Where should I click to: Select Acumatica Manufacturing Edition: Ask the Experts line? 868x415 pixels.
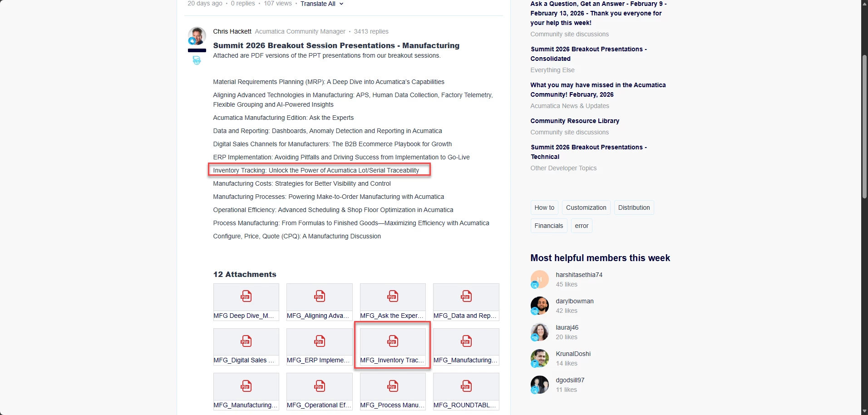point(283,118)
